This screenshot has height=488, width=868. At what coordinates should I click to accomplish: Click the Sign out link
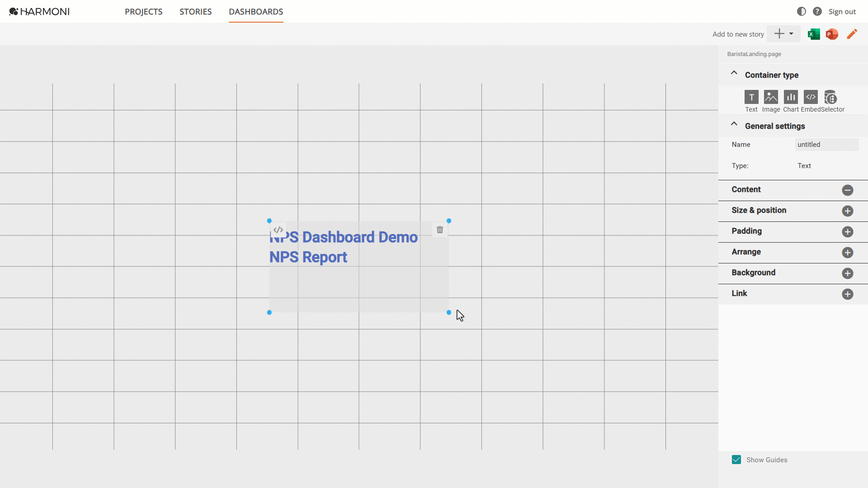point(842,12)
